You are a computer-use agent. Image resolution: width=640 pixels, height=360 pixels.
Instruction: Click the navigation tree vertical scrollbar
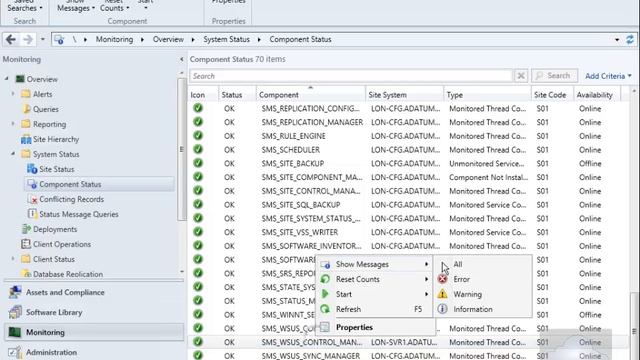pyautogui.click(x=182, y=149)
